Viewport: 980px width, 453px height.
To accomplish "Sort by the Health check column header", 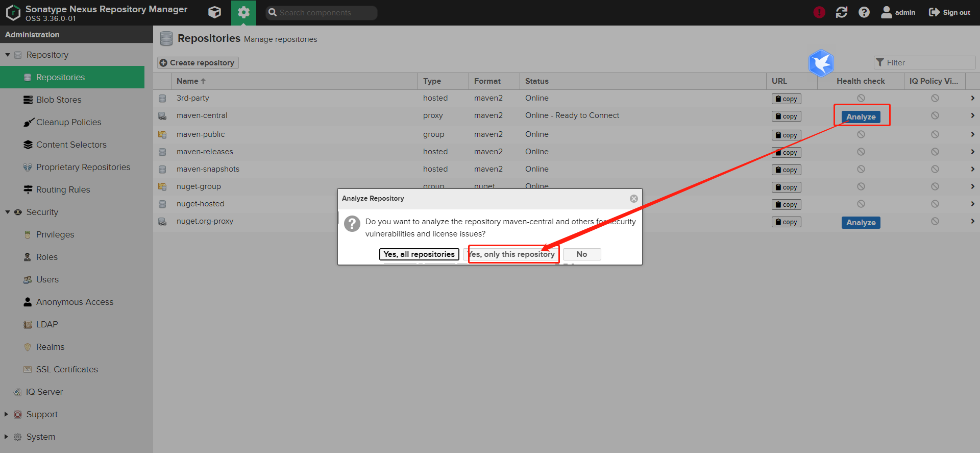I will pos(861,81).
